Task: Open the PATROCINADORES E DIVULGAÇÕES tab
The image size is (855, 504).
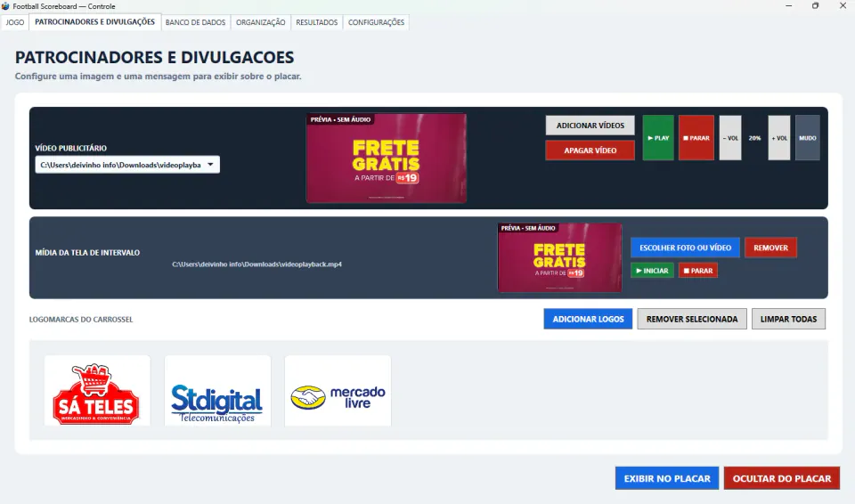Action: (x=95, y=22)
